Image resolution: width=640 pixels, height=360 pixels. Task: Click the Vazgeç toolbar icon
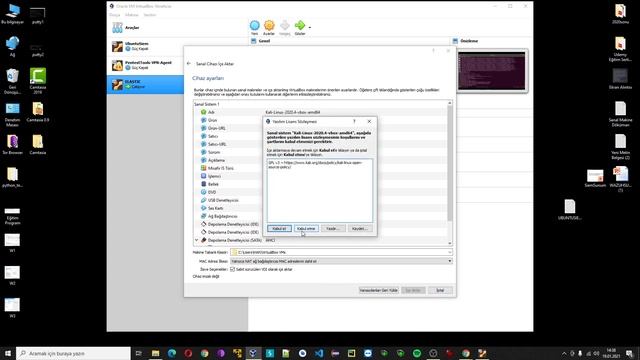[284, 26]
